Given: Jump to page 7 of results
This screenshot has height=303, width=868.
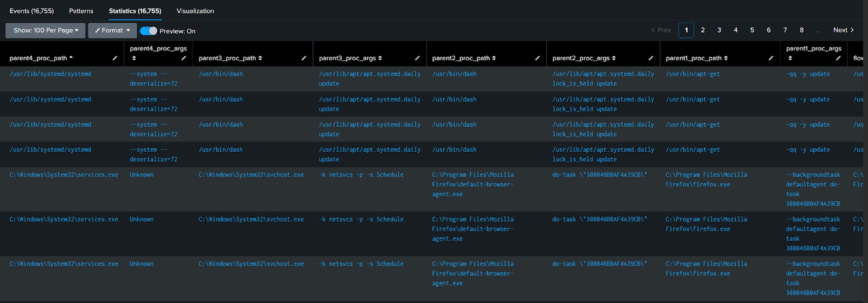Looking at the screenshot, I should (x=785, y=30).
